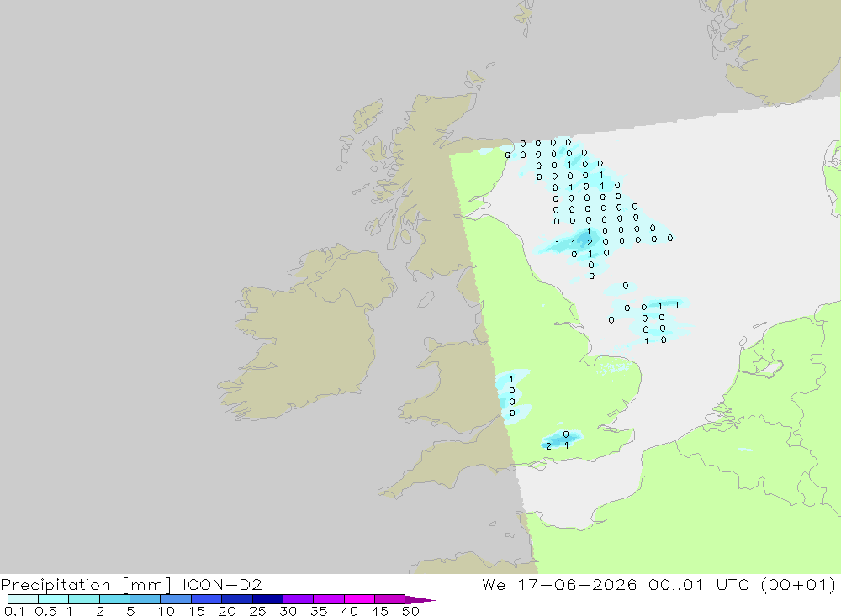Click the purple arrow tip above 50
Image resolution: width=841 pixels, height=616 pixels.
click(420, 600)
